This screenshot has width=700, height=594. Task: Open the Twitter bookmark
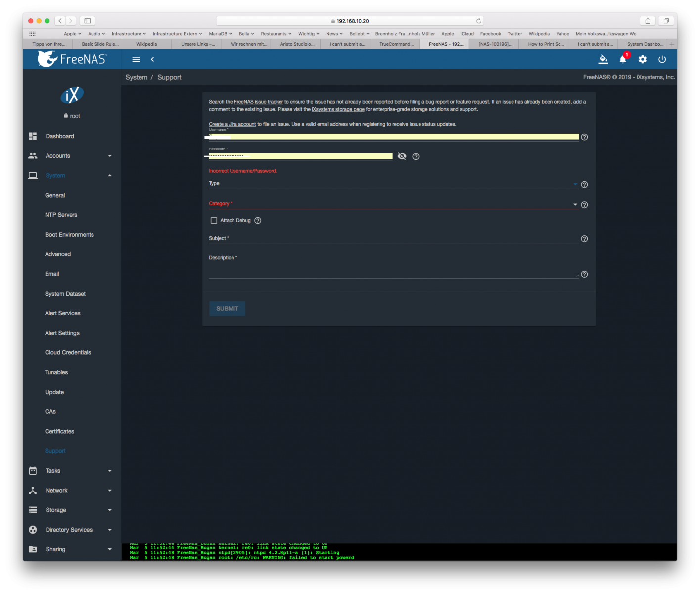pyautogui.click(x=514, y=34)
